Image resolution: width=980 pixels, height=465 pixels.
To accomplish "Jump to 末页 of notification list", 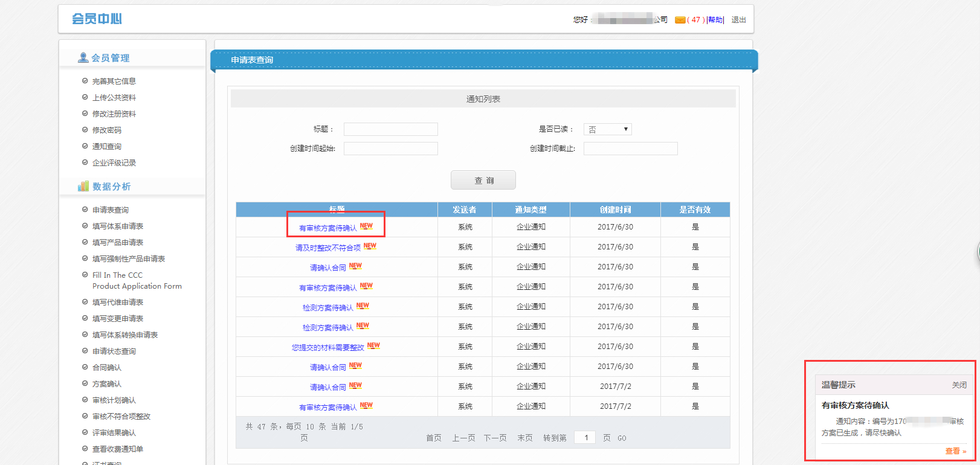I will pyautogui.click(x=524, y=438).
